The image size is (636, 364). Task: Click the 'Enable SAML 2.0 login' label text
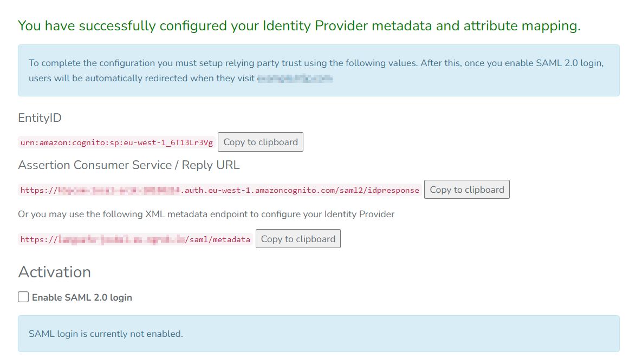[82, 297]
